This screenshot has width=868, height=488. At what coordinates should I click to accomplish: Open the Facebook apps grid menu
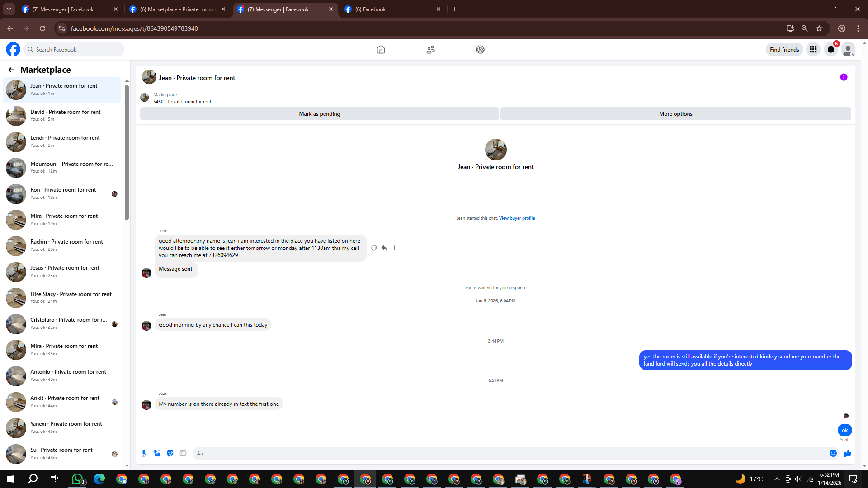click(x=813, y=50)
